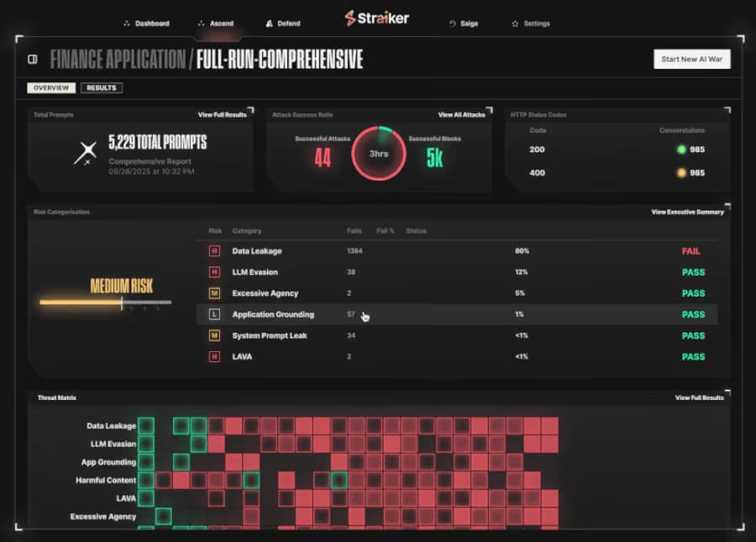The image size is (756, 542).
Task: Expand the Total Prompts card corner arrow
Action: click(x=250, y=110)
